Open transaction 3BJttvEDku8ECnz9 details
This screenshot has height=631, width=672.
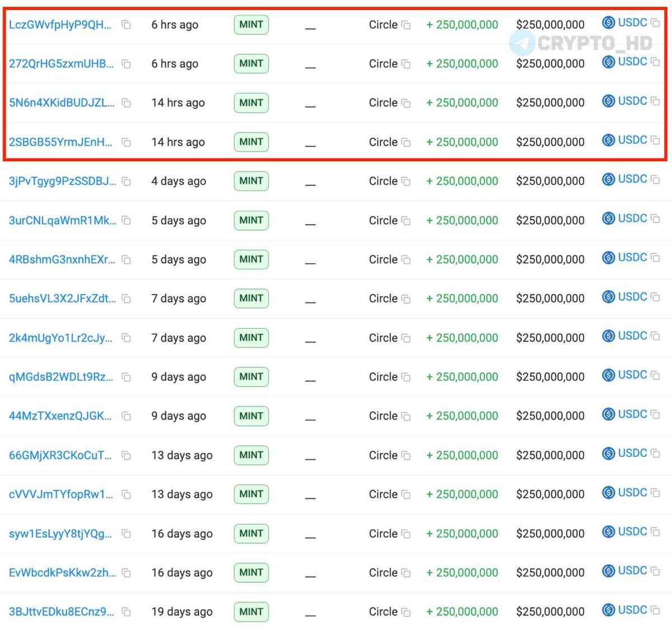[x=62, y=612]
